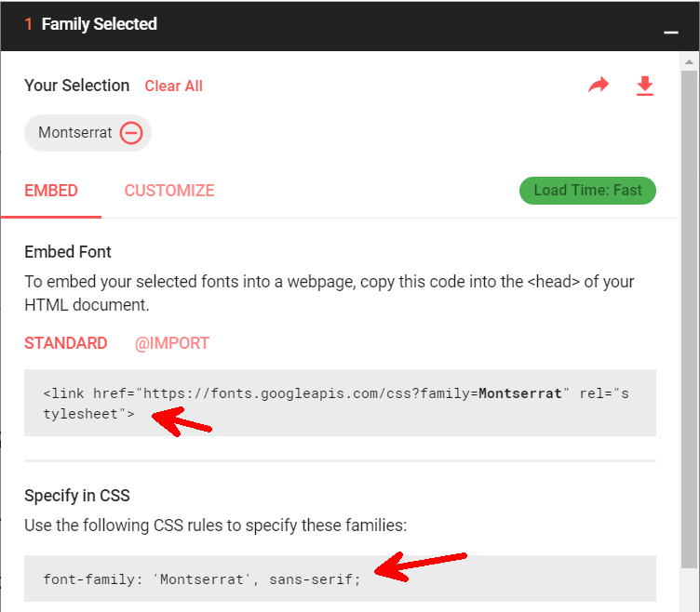The image size is (700, 612).
Task: Open the CUSTOMIZE tab
Action: tap(169, 191)
